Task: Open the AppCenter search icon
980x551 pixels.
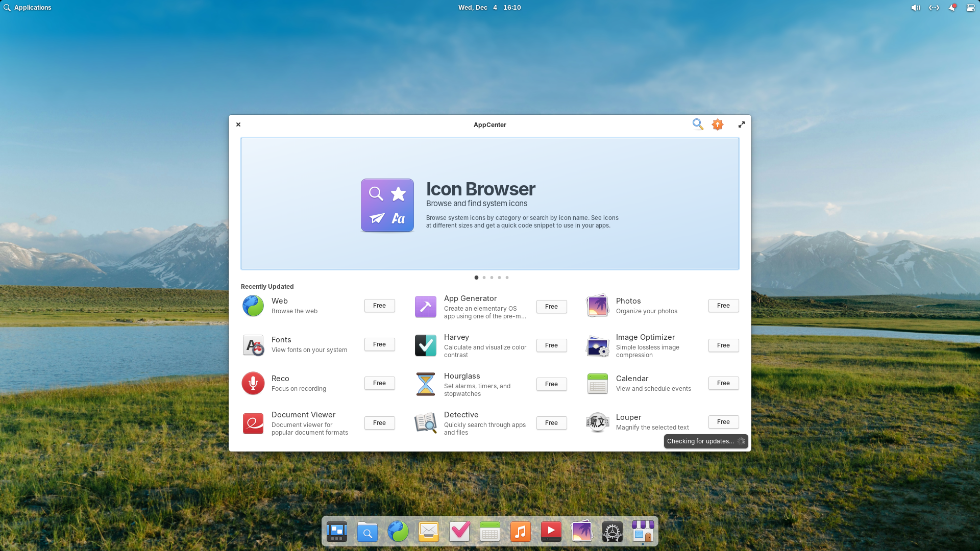Action: click(698, 124)
